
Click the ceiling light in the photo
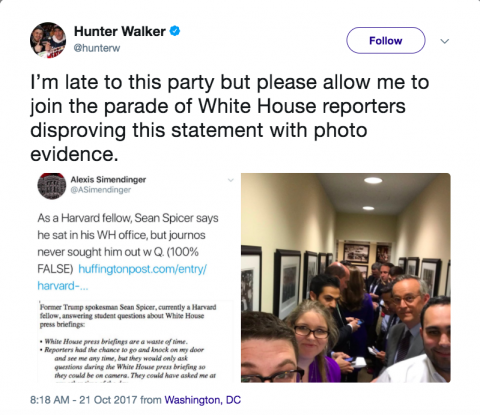pos(373,180)
